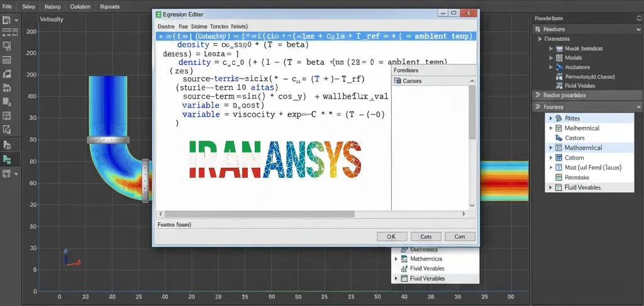644x306 pixels.
Task: Open dropdown arrow beside bottommost left toolbar icon
Action: coord(16,174)
